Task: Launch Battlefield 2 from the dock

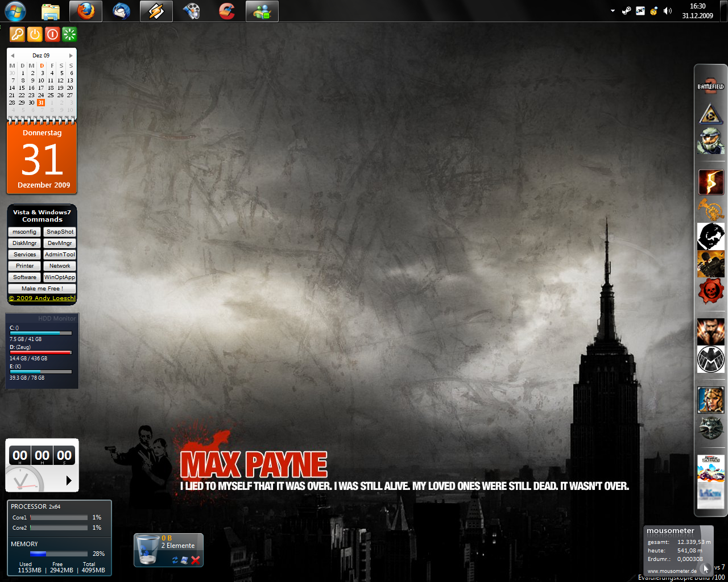Action: coord(711,86)
